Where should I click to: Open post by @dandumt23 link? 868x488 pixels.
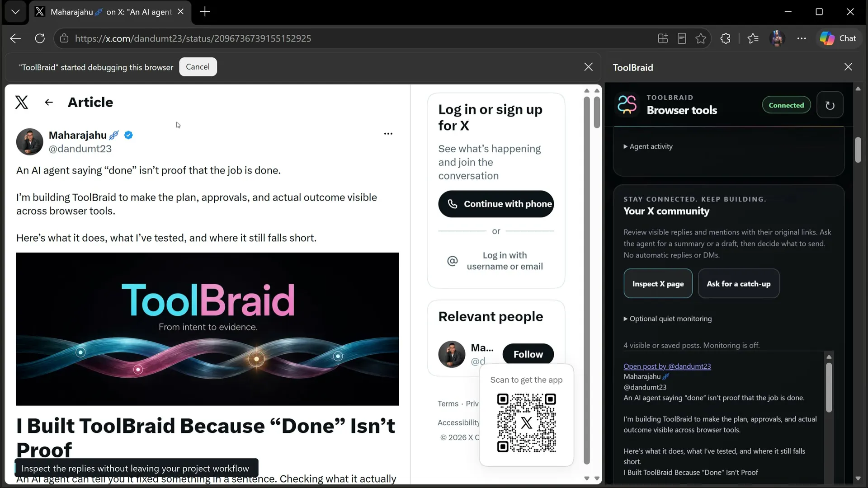click(x=667, y=366)
